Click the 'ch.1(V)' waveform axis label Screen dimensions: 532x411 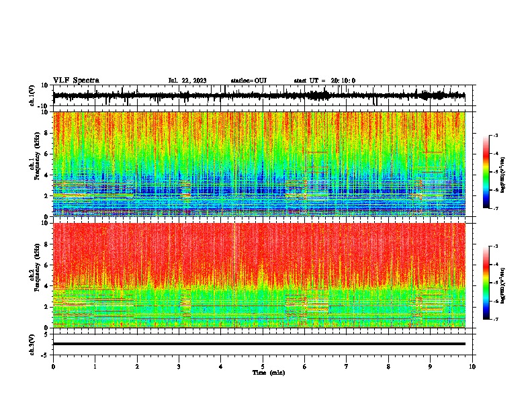tap(32, 95)
